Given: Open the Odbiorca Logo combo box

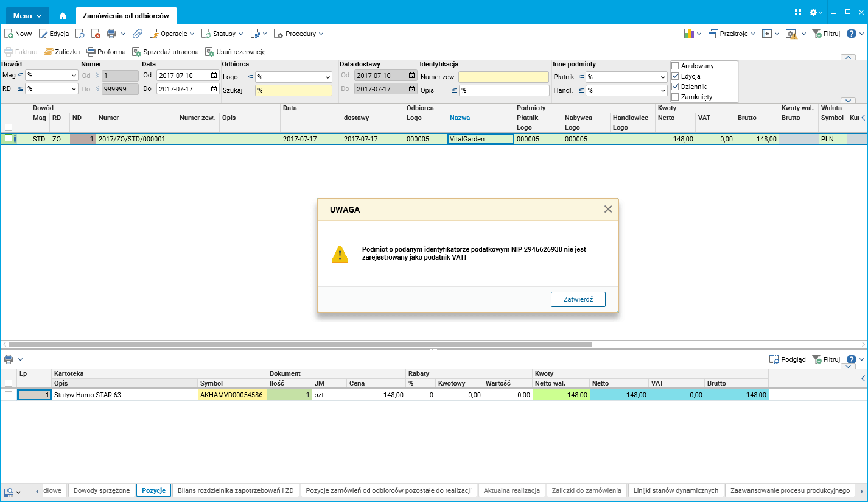Looking at the screenshot, I should pos(327,77).
